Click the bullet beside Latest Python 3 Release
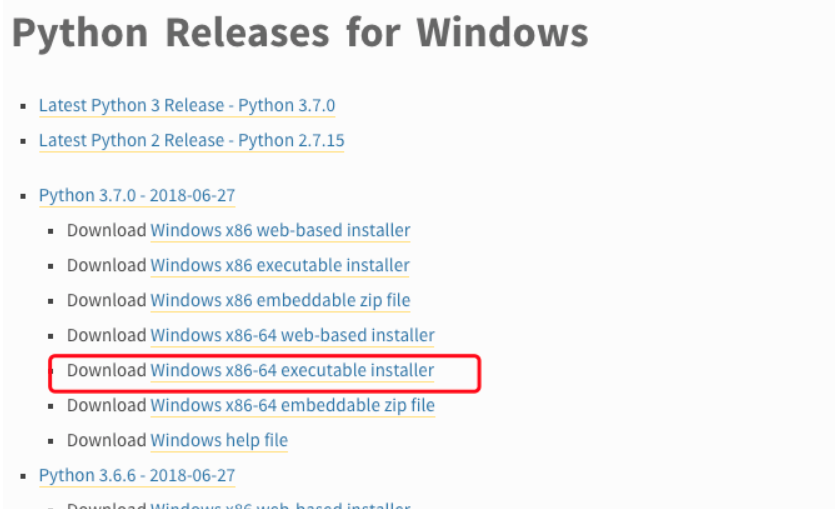The width and height of the screenshot is (835, 509). (x=23, y=106)
